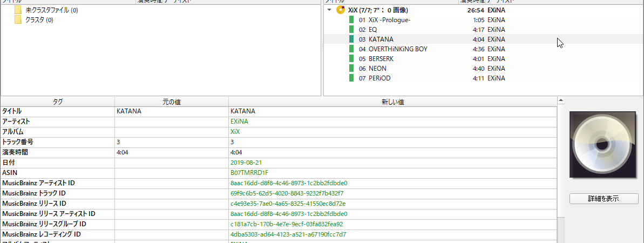Click the 詳細を表示 button
Screen dimensions: 644x243
604,199
